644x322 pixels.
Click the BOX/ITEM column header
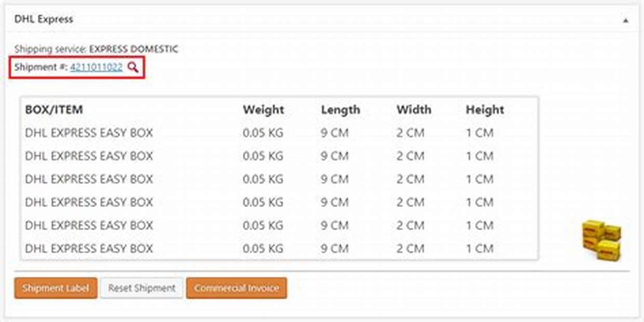[54, 110]
